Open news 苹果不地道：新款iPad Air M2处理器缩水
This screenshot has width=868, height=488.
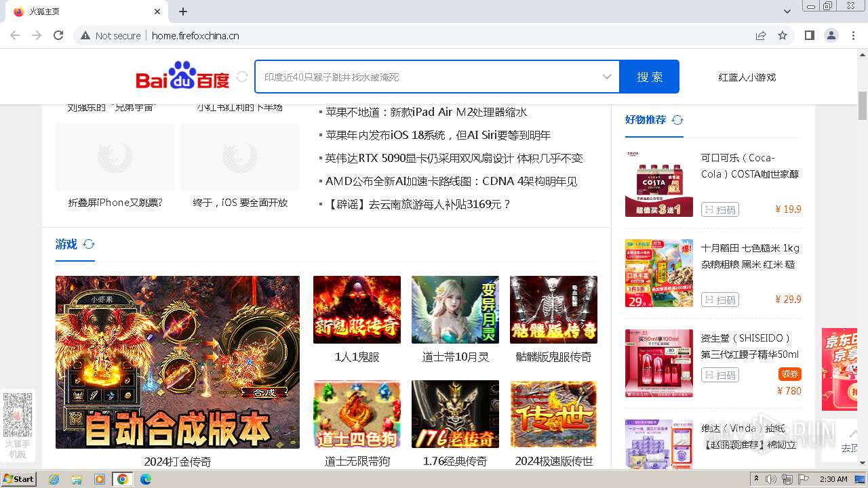pos(426,112)
